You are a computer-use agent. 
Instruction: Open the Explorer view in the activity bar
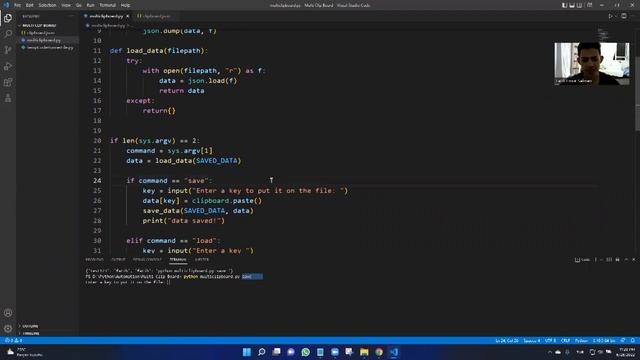pos(8,18)
